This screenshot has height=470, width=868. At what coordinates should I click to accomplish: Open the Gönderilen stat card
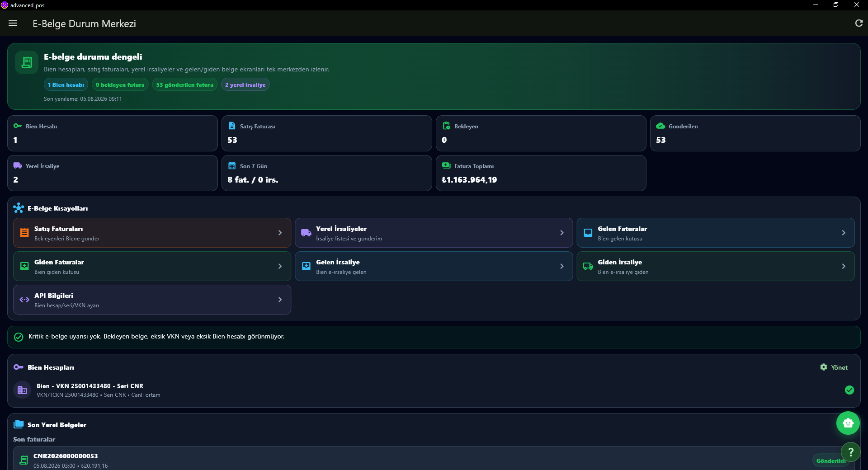pos(755,133)
